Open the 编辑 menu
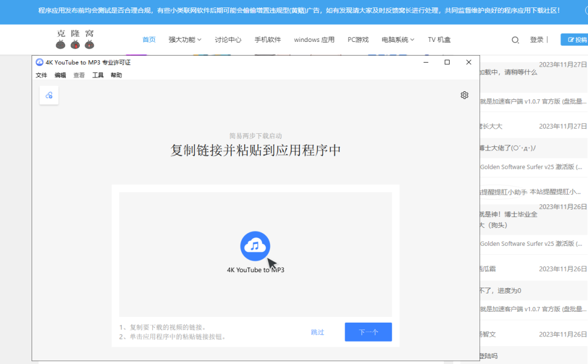588x364 pixels. (x=60, y=75)
